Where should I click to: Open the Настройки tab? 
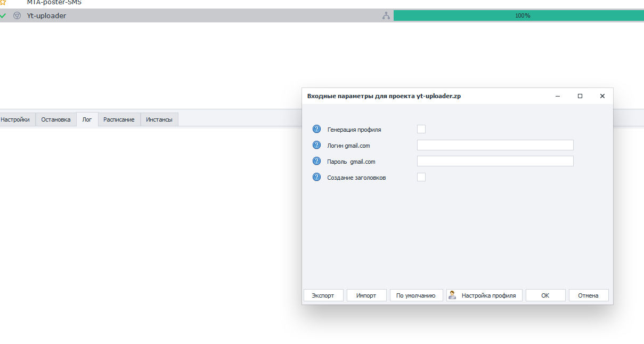tap(18, 119)
